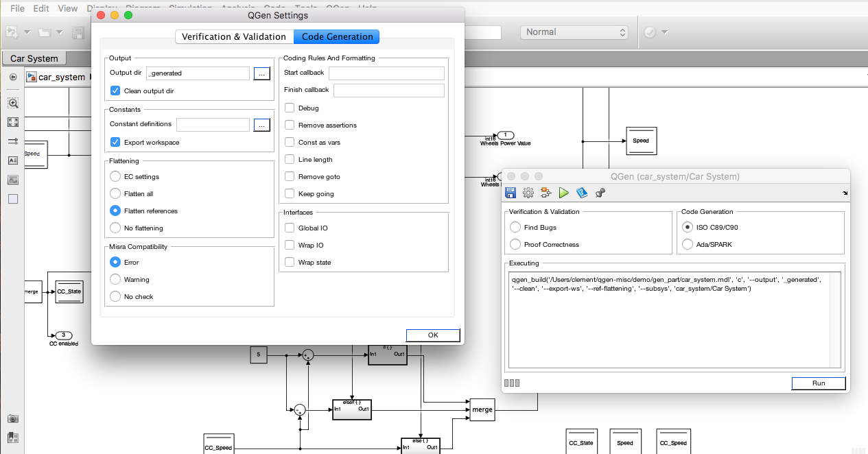Select the Ada/SPARK radio button

(x=688, y=245)
